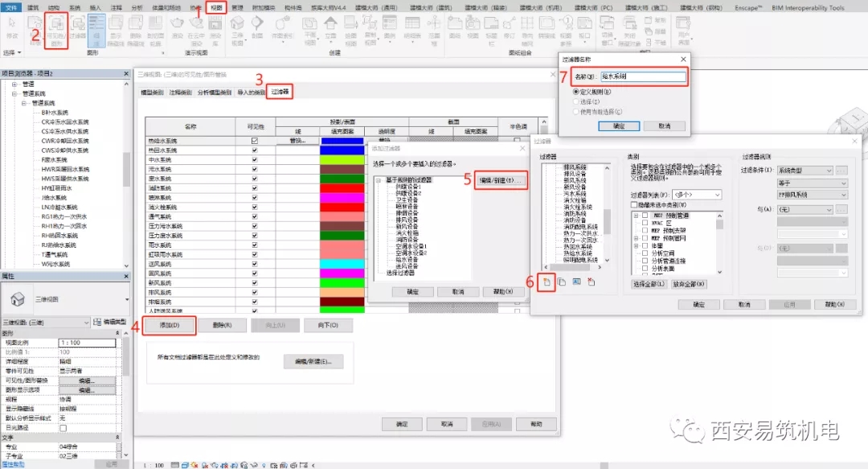Click the duplicate filter icon
868x469 pixels.
coord(561,282)
